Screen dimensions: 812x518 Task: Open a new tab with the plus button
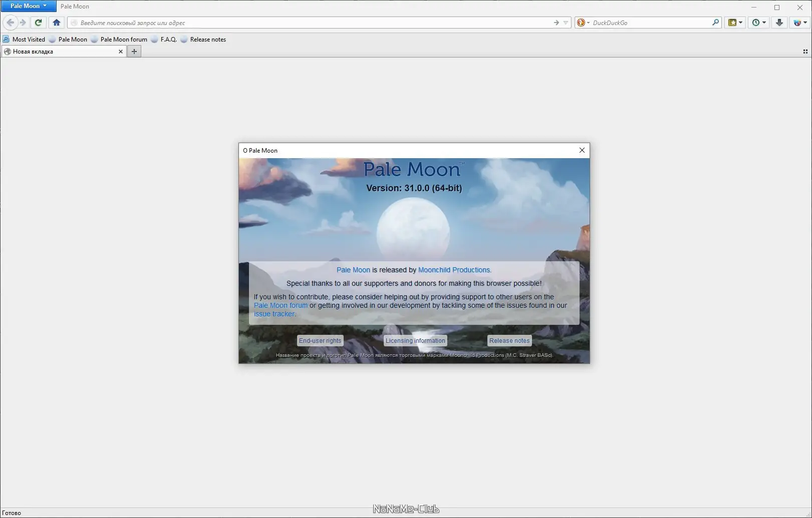[134, 52]
